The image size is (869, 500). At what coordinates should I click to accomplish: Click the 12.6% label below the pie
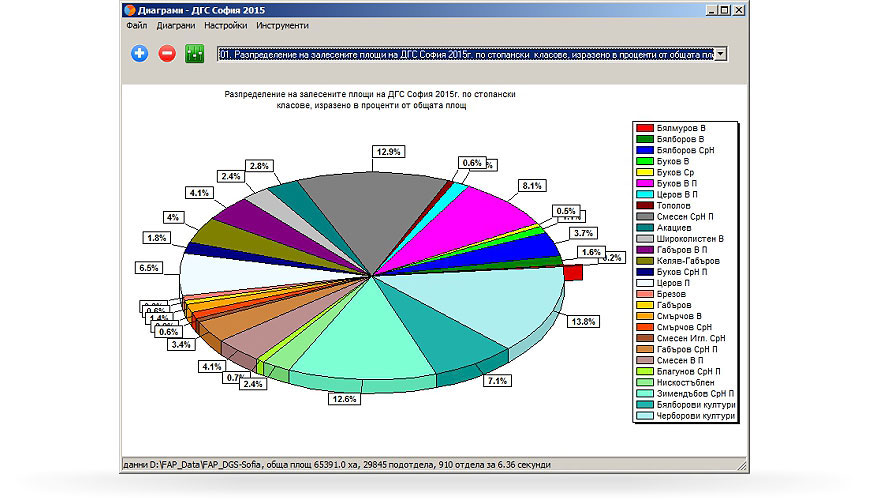(x=345, y=399)
